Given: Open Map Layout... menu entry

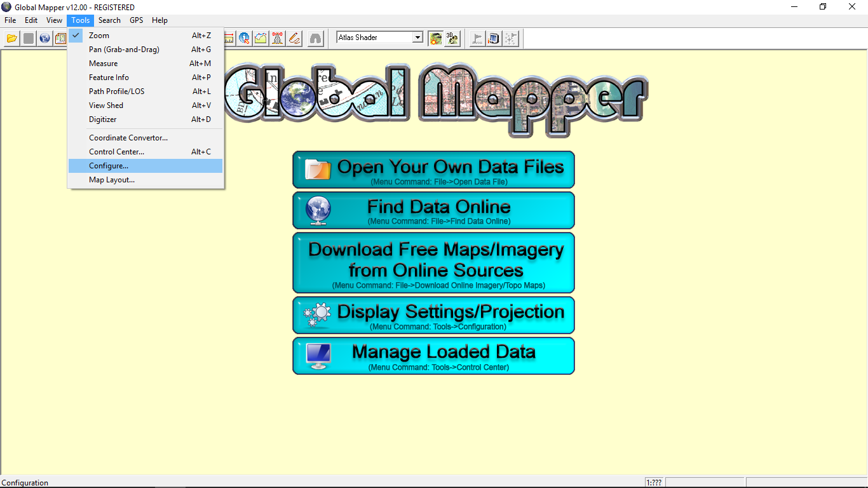Looking at the screenshot, I should (x=146, y=180).
